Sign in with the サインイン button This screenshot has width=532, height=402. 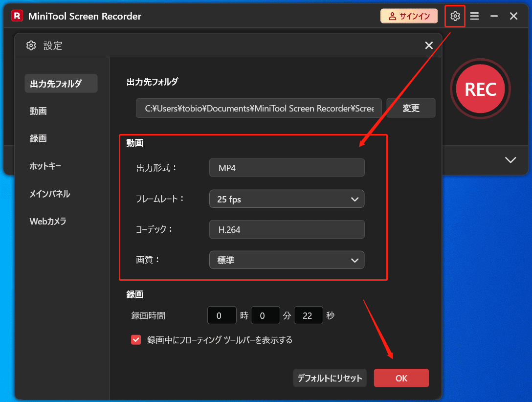(x=409, y=16)
